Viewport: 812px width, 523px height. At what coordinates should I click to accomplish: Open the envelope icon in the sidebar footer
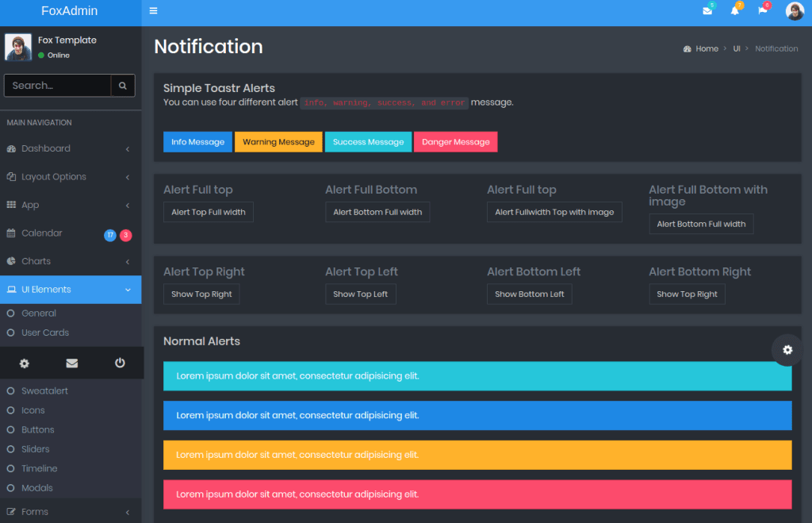pos(71,363)
